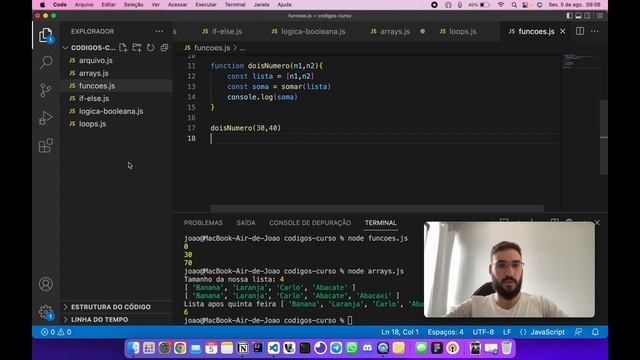Toggle primary sidebar layout icon
The image size is (640, 360).
pos(569,16)
